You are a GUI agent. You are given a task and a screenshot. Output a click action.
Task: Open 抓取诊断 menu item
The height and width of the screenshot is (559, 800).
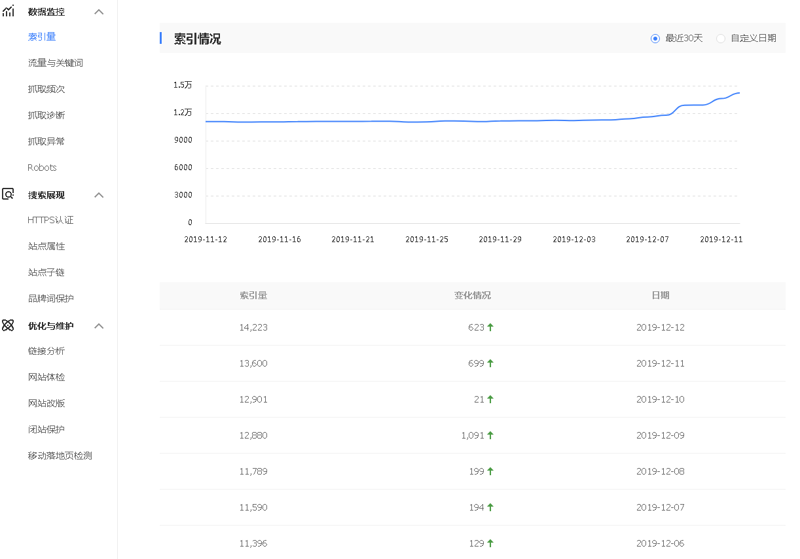click(x=46, y=115)
